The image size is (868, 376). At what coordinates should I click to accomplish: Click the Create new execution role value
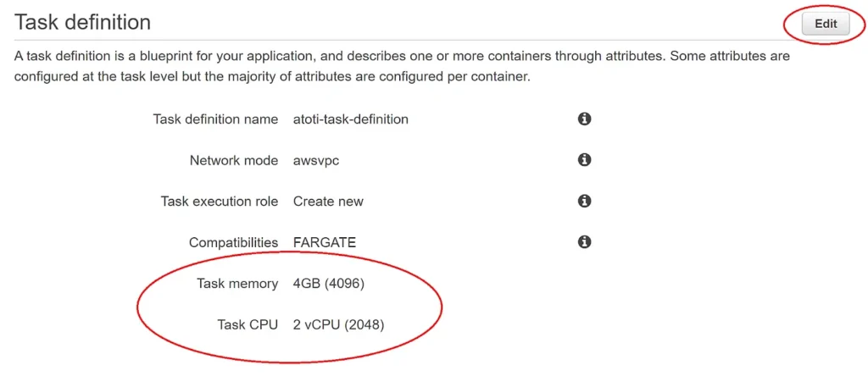(x=328, y=201)
